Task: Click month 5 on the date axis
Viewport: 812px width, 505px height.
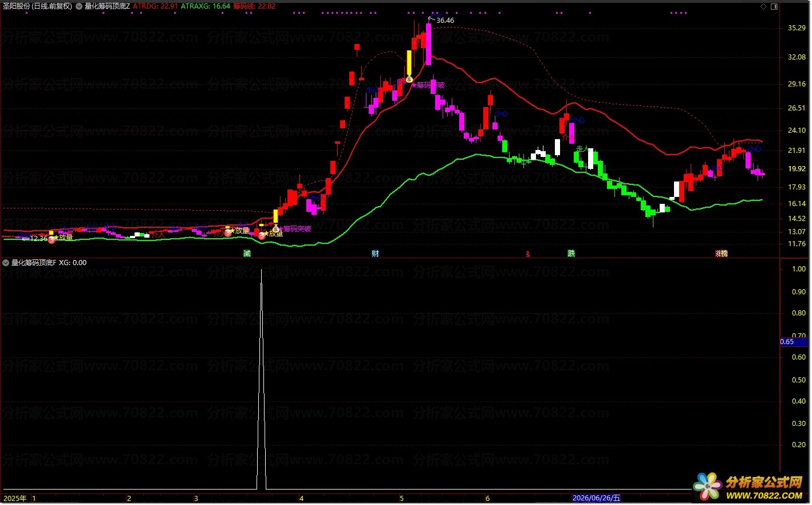Action: tap(401, 499)
